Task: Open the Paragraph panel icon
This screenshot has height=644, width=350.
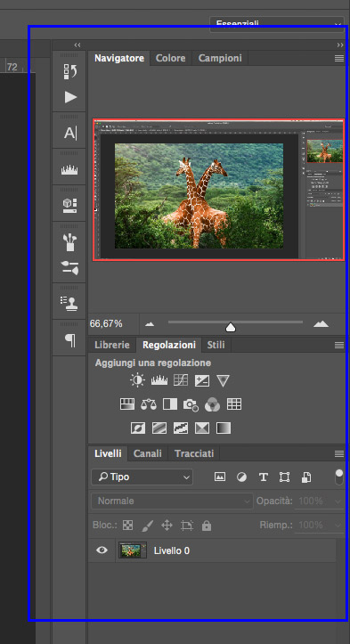Action: (70, 340)
